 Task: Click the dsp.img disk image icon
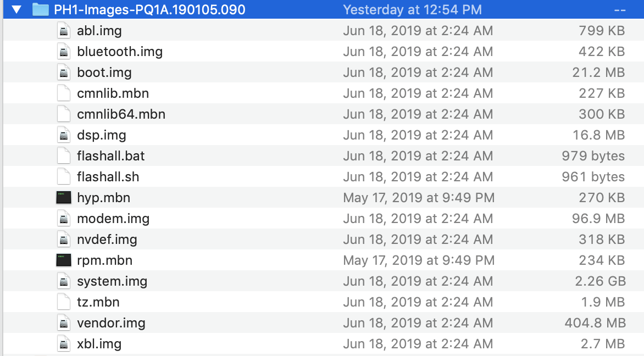[x=64, y=135]
